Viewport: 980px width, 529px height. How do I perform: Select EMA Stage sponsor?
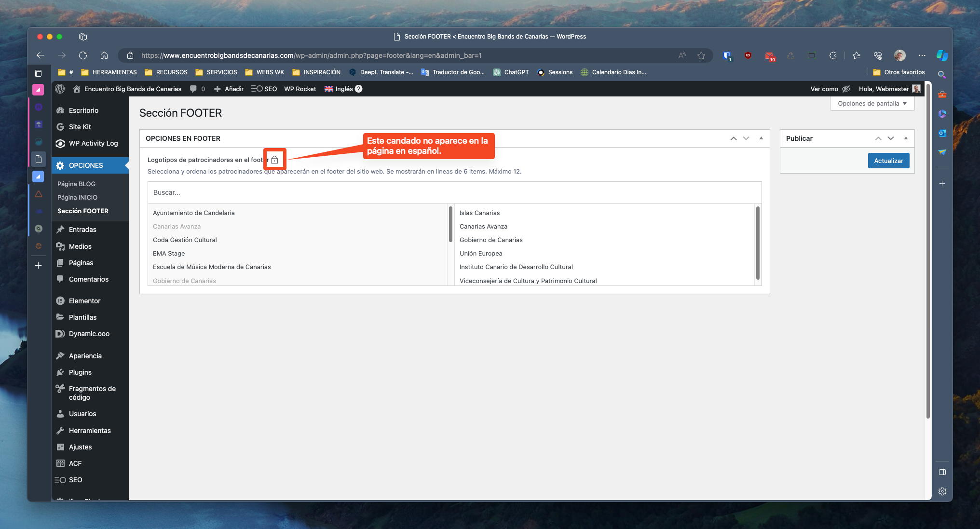click(x=169, y=253)
